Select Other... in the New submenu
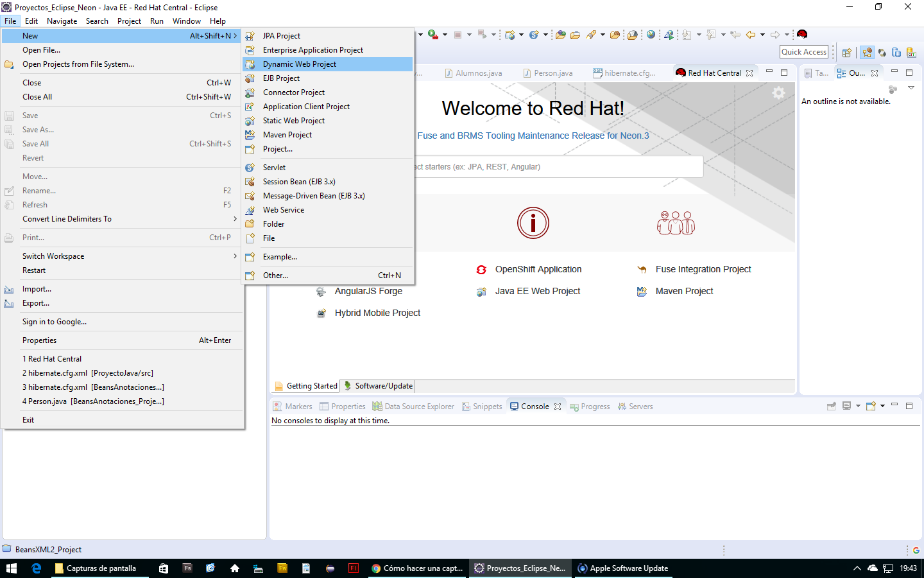 pyautogui.click(x=328, y=276)
